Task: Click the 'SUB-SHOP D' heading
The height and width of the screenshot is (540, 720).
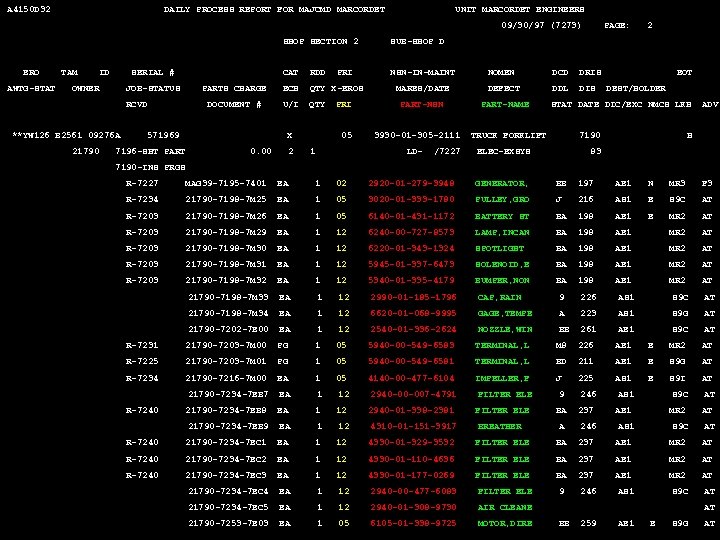Action: coord(417,41)
